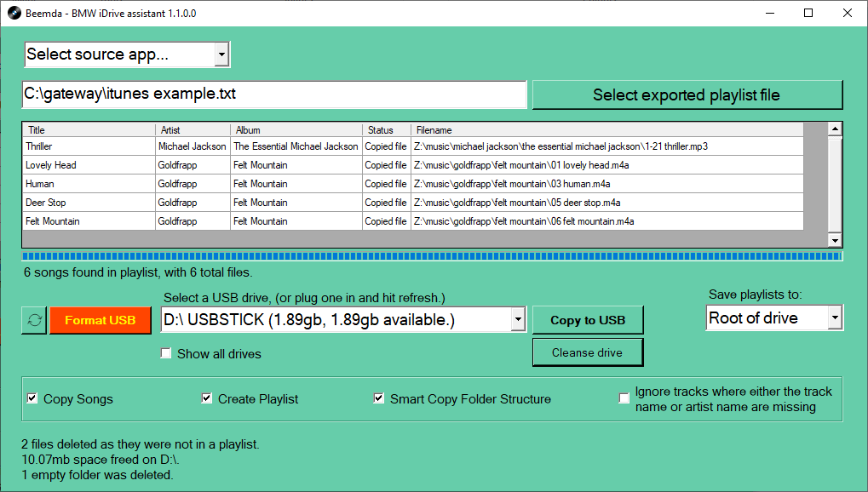This screenshot has height=492, width=868.
Task: Click the song list scroll up arrow
Action: [835, 129]
